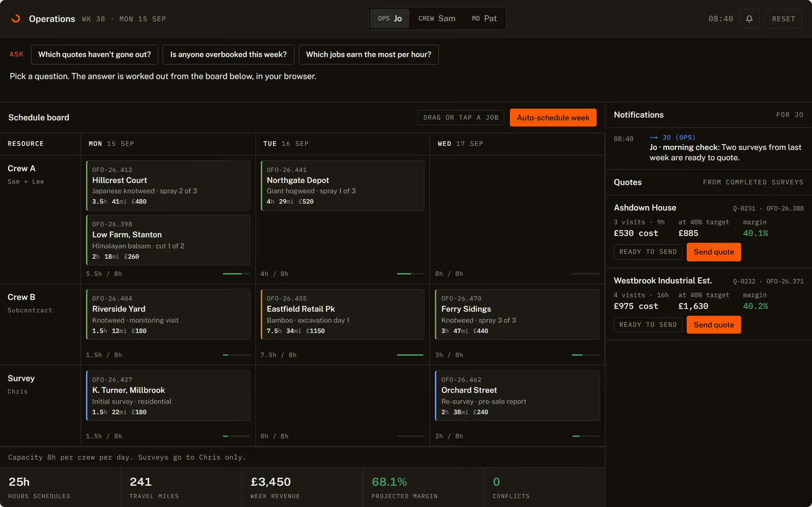Image resolution: width=812 pixels, height=507 pixels.
Task: Select the K. Turner, Millbrook survey card
Action: (x=168, y=396)
